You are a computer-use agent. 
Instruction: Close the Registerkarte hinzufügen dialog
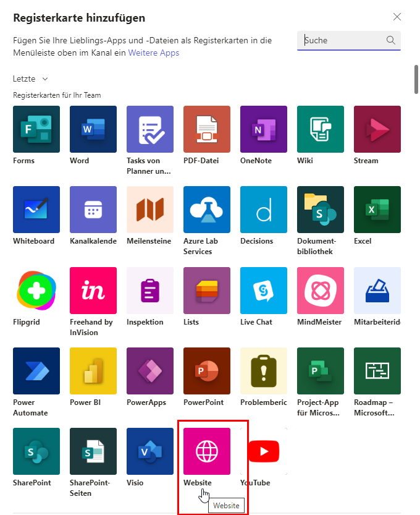coord(397,17)
